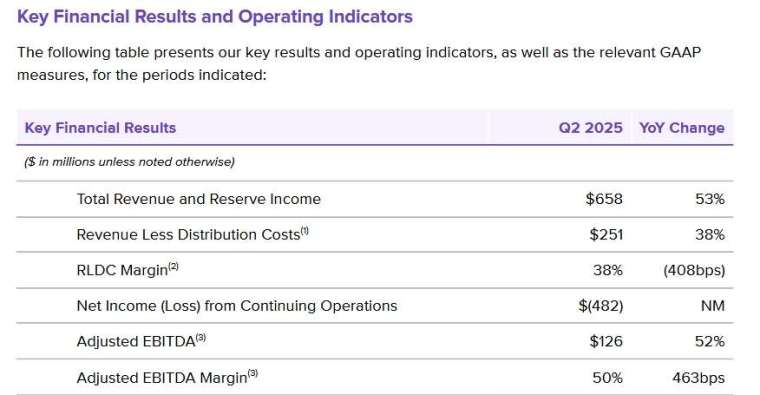Click the (408bps) change value
Viewport: 760px width, 395px height.
point(694,270)
